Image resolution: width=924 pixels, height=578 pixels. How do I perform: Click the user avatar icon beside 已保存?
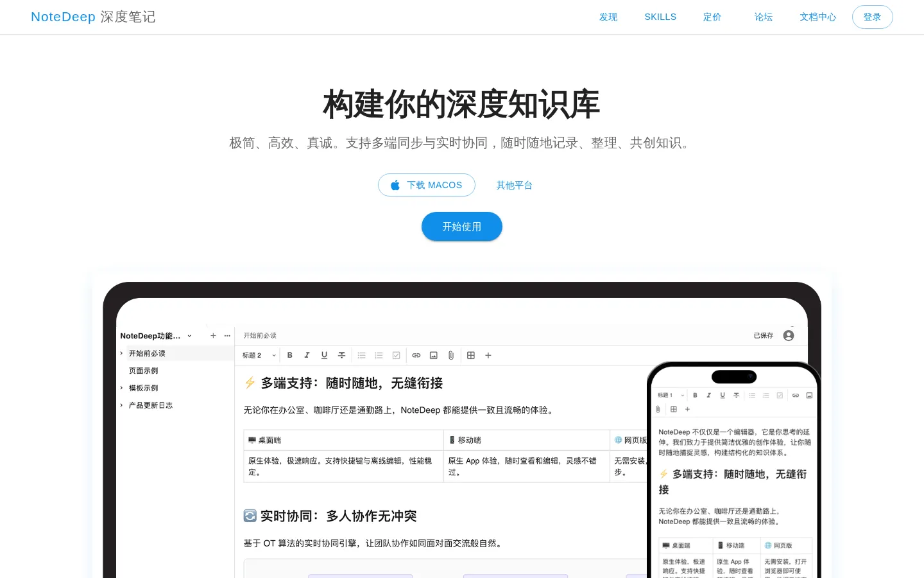(x=789, y=335)
